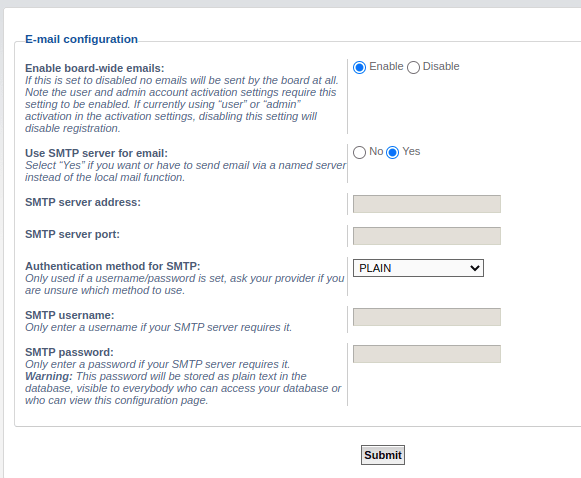
Task: Open the SMTP authentication method dropdown
Action: (418, 268)
